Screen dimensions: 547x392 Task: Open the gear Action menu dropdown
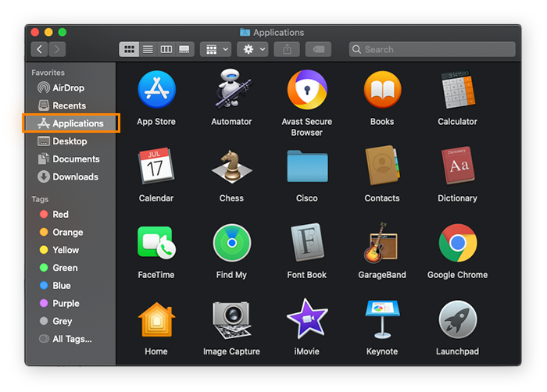252,49
